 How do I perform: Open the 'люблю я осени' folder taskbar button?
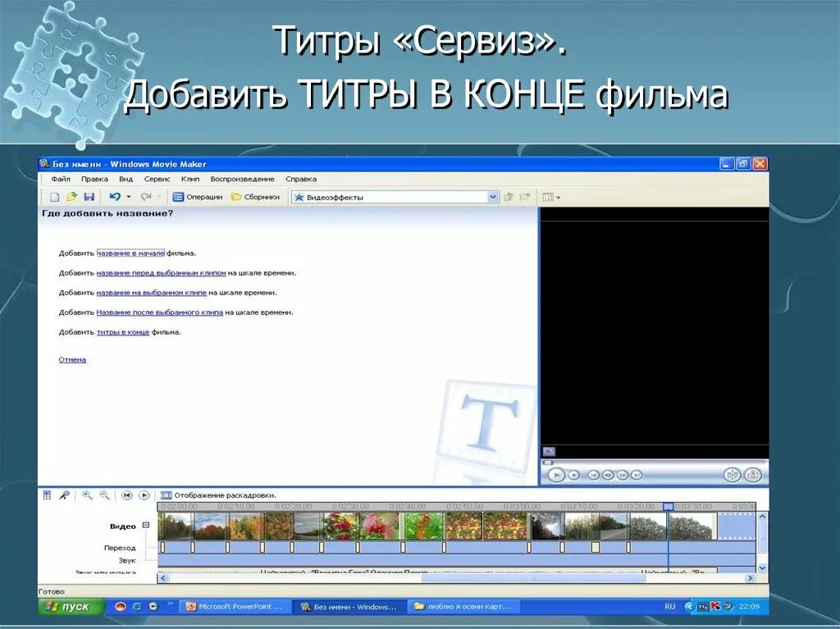[463, 607]
